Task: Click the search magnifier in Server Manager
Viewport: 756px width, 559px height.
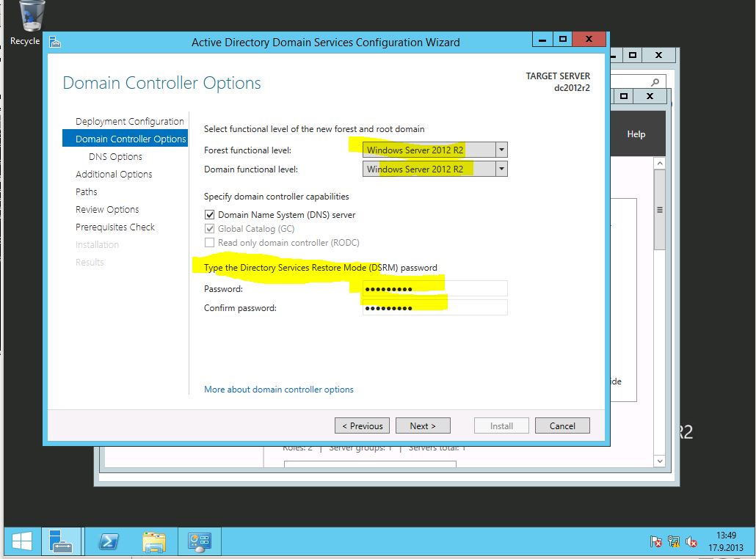Action: pyautogui.click(x=655, y=82)
